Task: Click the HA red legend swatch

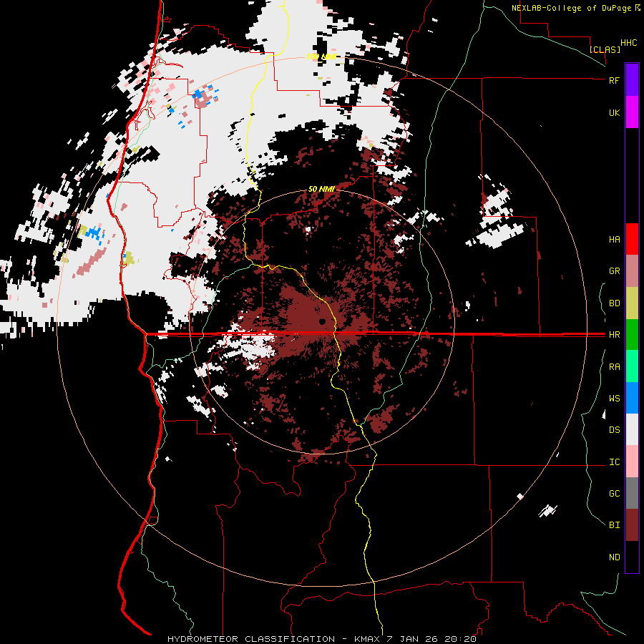Action: [632, 239]
